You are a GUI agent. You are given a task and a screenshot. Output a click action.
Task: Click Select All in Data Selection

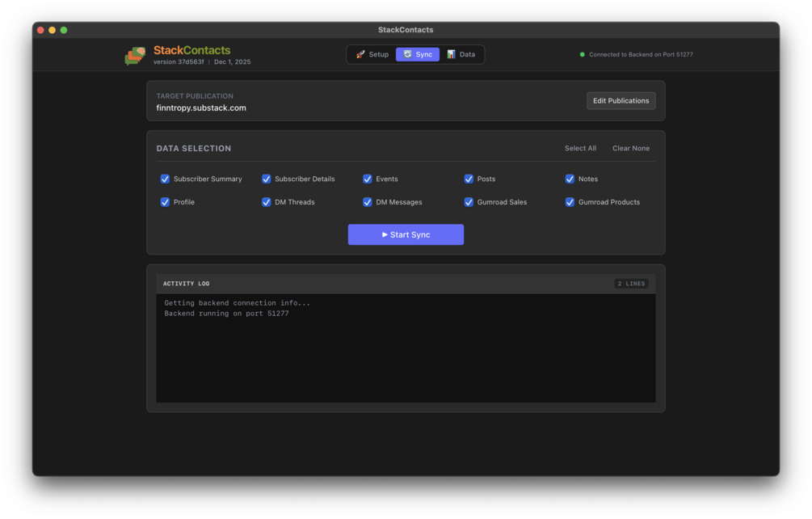tap(580, 148)
